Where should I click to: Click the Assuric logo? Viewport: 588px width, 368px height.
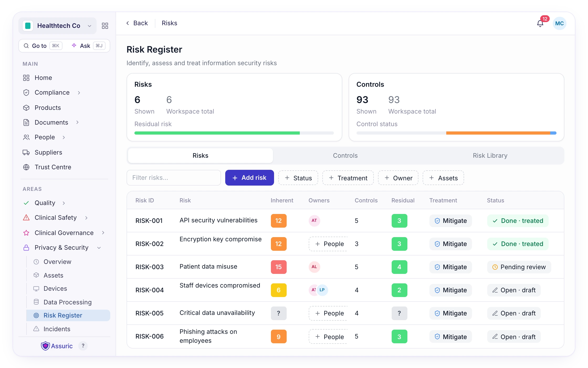(x=57, y=346)
